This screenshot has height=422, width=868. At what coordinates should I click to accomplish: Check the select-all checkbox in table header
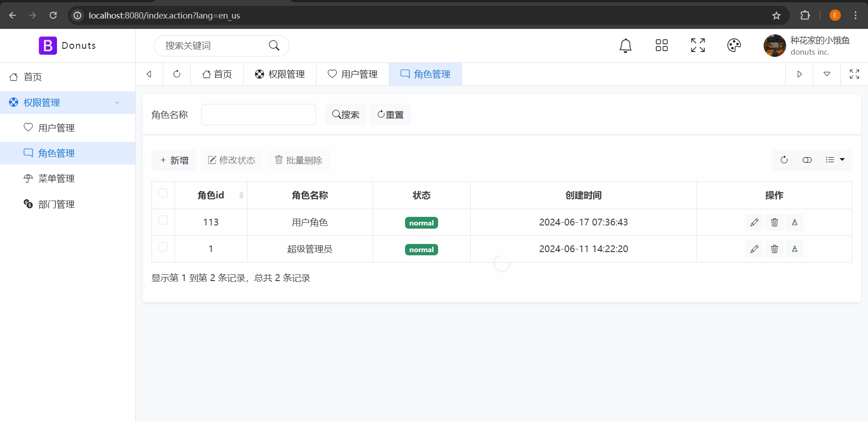(163, 193)
